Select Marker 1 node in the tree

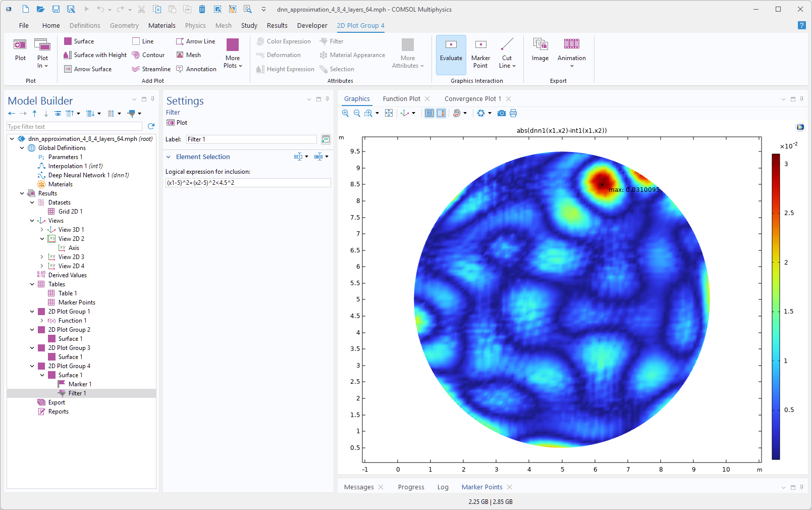tap(80, 384)
